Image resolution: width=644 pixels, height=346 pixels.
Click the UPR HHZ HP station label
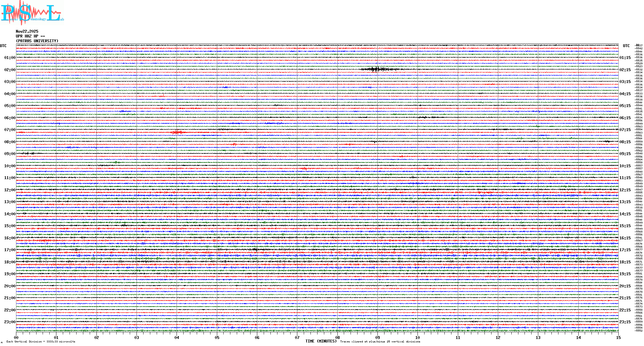click(x=30, y=36)
